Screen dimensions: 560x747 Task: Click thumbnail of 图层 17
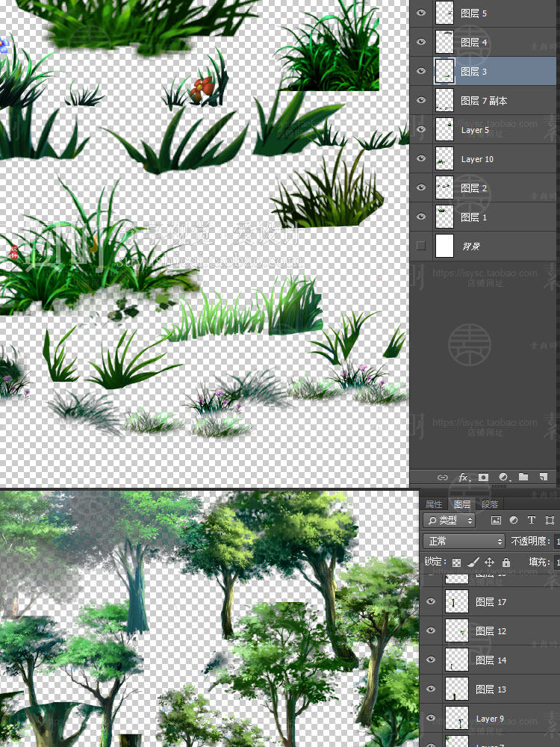[456, 601]
